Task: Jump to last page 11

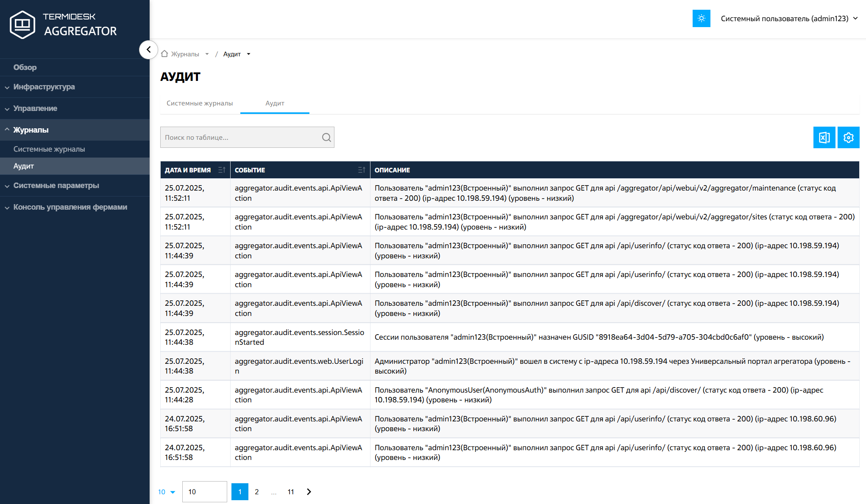Action: 290,492
